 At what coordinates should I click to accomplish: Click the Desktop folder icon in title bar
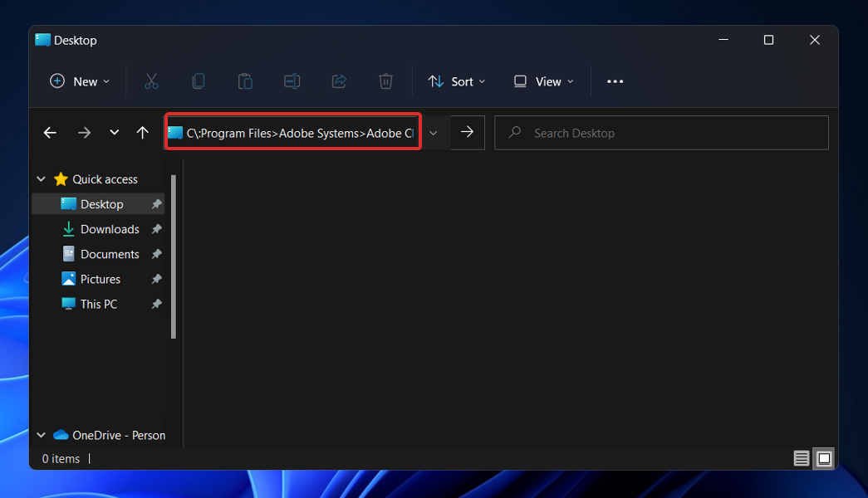(x=42, y=40)
